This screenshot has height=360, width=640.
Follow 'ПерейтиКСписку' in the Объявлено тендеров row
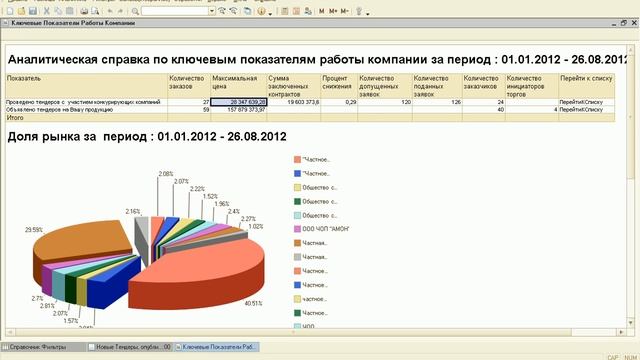[x=581, y=109]
